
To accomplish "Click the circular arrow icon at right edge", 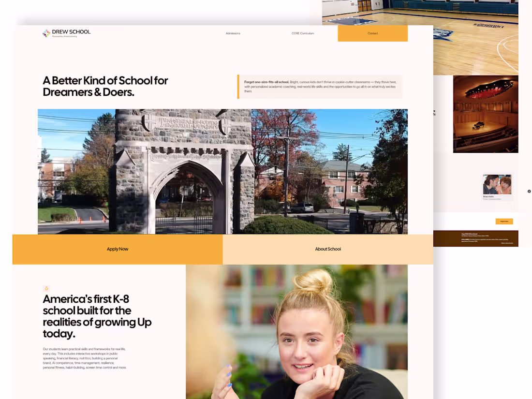I will (x=528, y=192).
